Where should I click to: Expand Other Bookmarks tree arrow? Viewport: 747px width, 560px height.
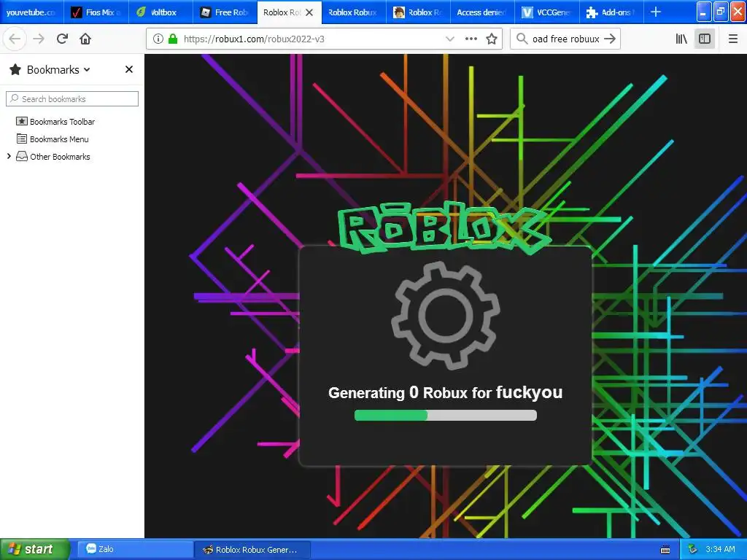(9, 156)
